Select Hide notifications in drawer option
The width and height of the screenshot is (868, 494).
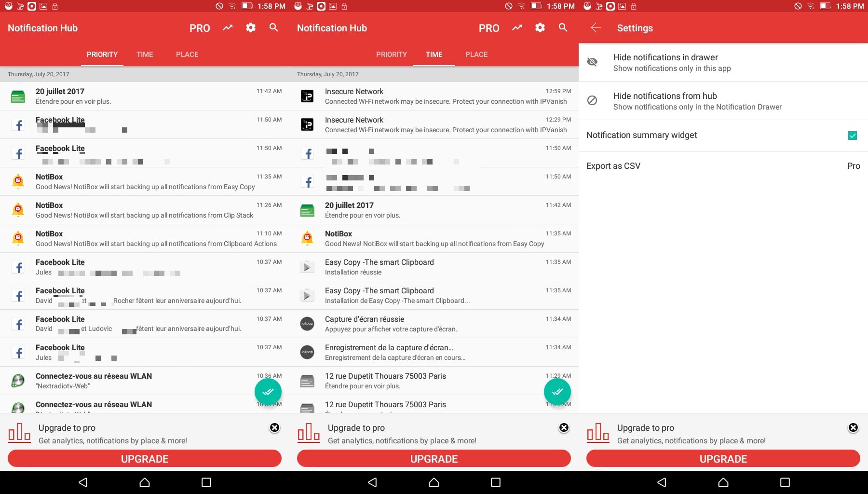[x=723, y=62]
